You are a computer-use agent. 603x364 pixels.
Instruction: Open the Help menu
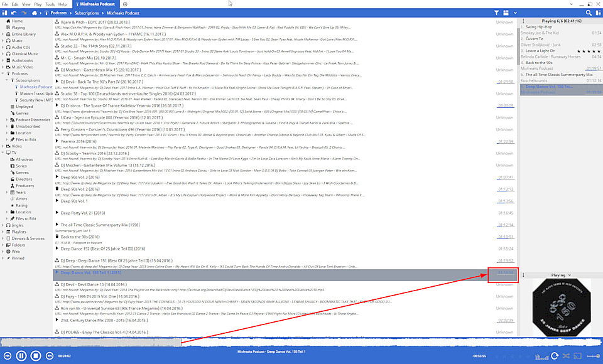(x=62, y=4)
